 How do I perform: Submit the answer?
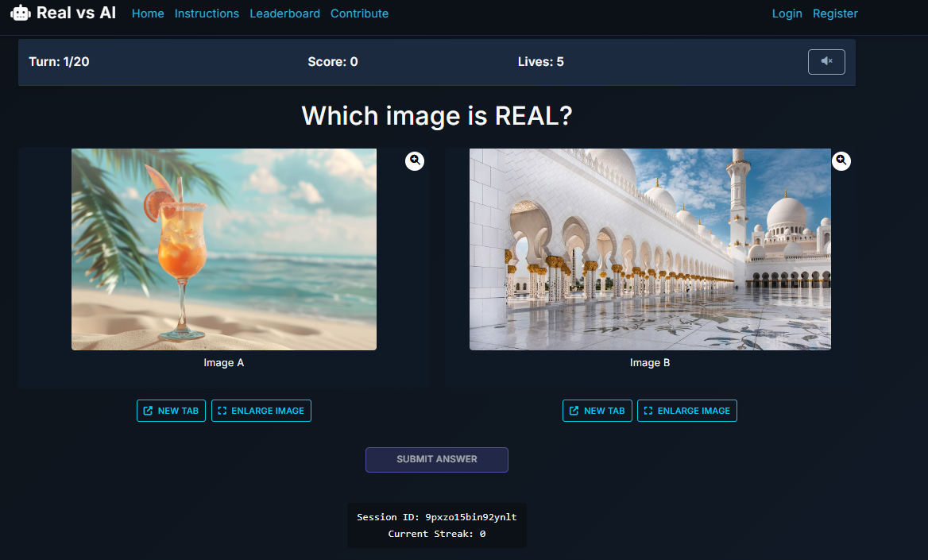pyautogui.click(x=437, y=459)
